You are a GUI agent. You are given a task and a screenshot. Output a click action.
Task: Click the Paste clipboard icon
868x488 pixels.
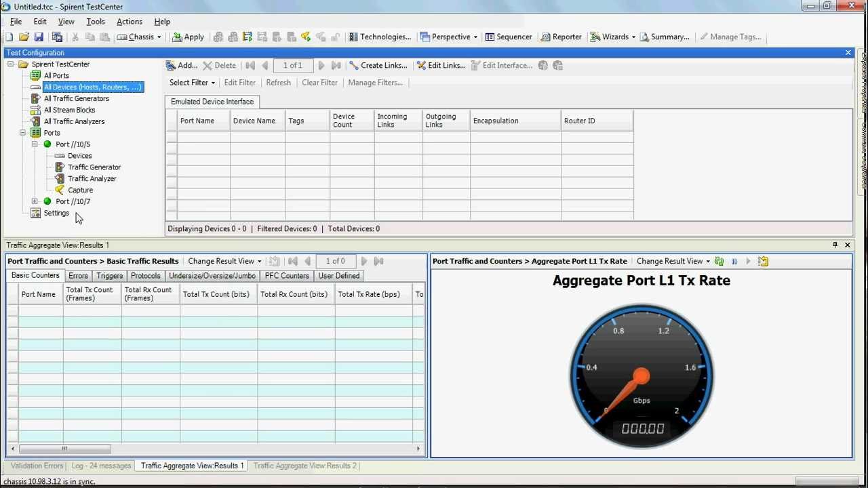(x=105, y=37)
